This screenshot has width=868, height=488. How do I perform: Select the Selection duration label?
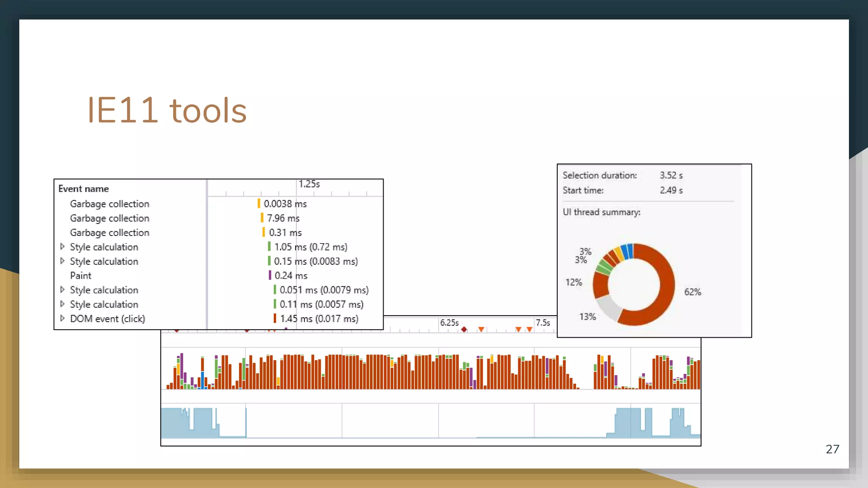point(600,175)
